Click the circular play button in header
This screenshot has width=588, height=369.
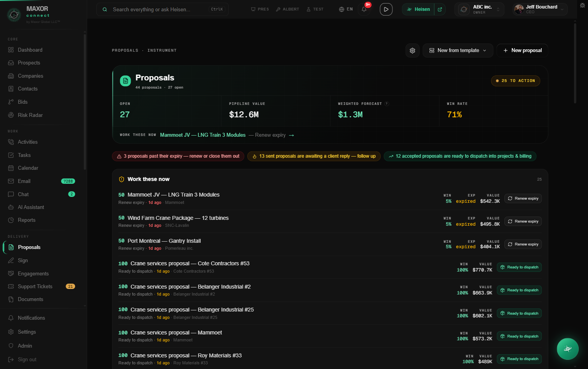coord(386,9)
